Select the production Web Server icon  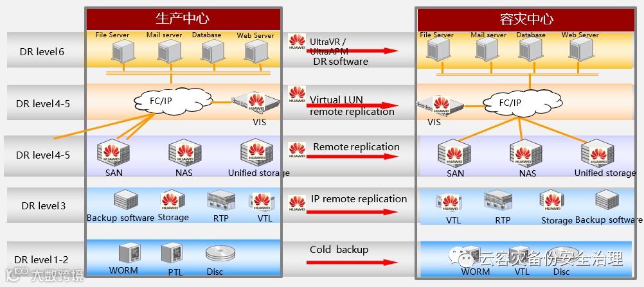(x=256, y=51)
